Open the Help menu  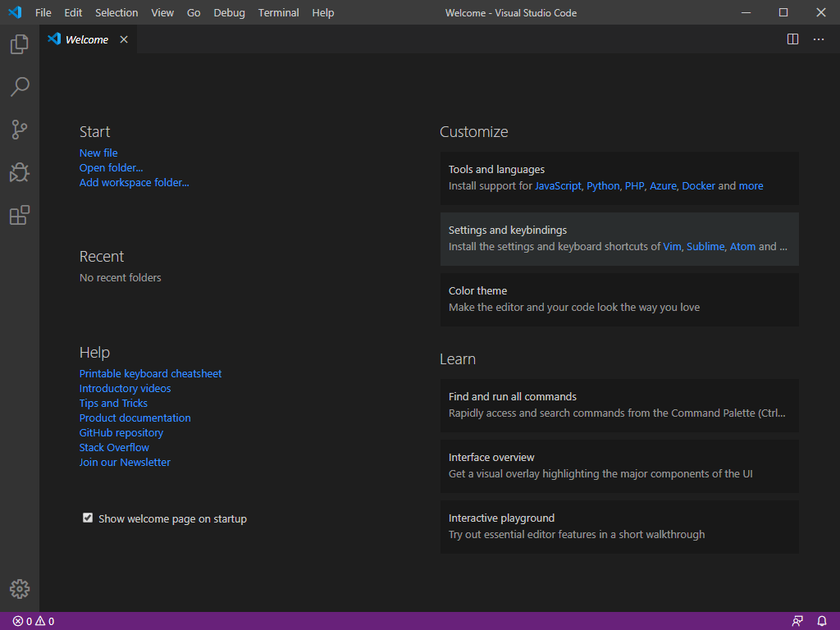click(323, 12)
